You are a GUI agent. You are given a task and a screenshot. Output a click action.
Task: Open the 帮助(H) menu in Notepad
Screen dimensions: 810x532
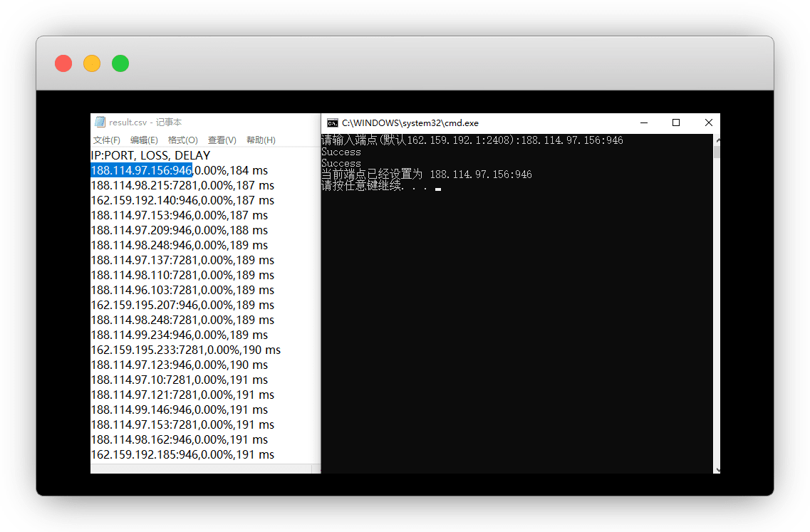click(x=260, y=140)
